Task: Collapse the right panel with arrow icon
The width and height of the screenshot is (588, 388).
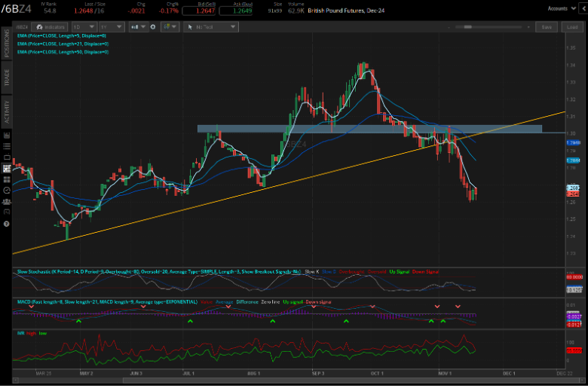Action: 582,8
